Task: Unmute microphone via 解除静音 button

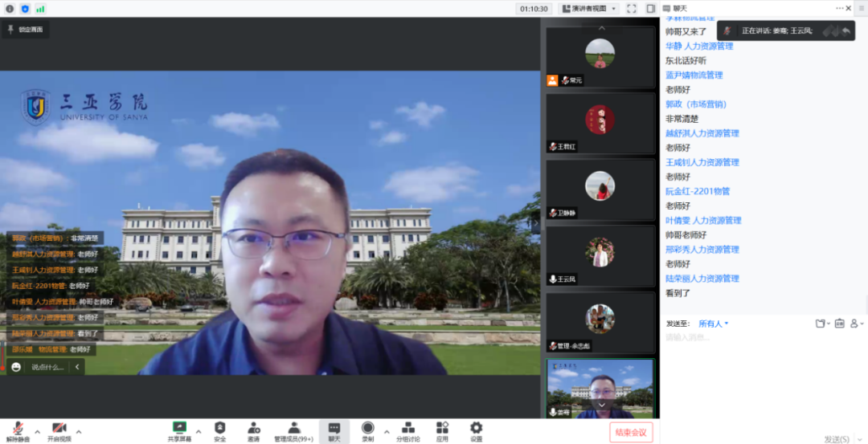Action: (x=17, y=431)
